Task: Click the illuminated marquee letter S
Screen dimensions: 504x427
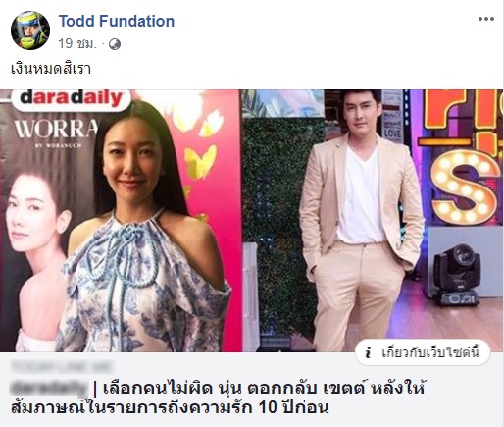Action: 465,187
